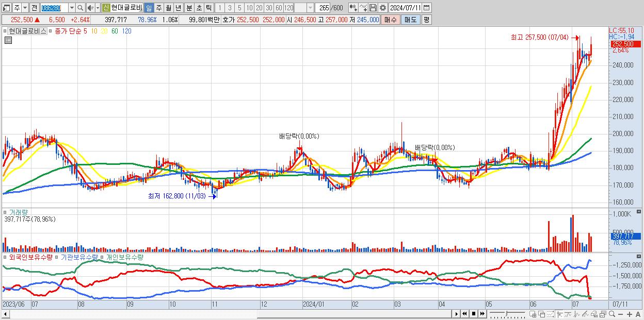
Task: Click the chart layout icon at toolbar start
Action: [7, 8]
